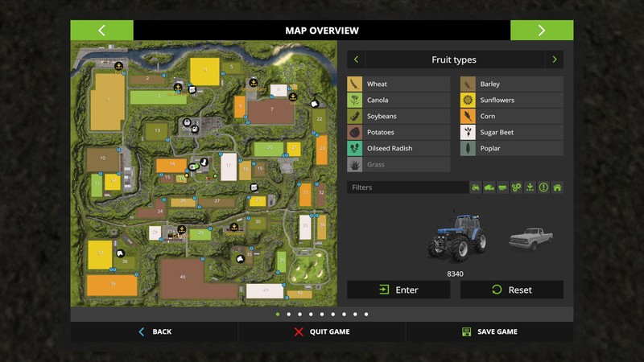Viewport: 644px width, 362px height.
Task: Jump to the second page indicator dot
Action: 289,315
